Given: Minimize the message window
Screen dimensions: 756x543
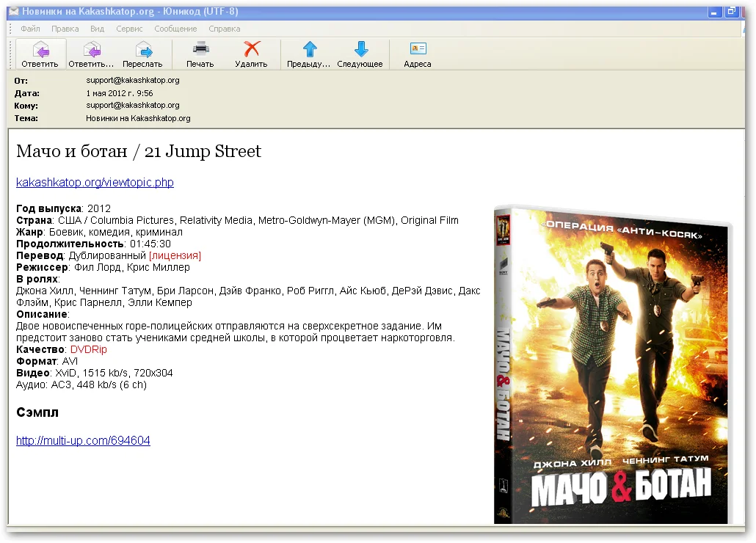Looking at the screenshot, I should pos(714,12).
